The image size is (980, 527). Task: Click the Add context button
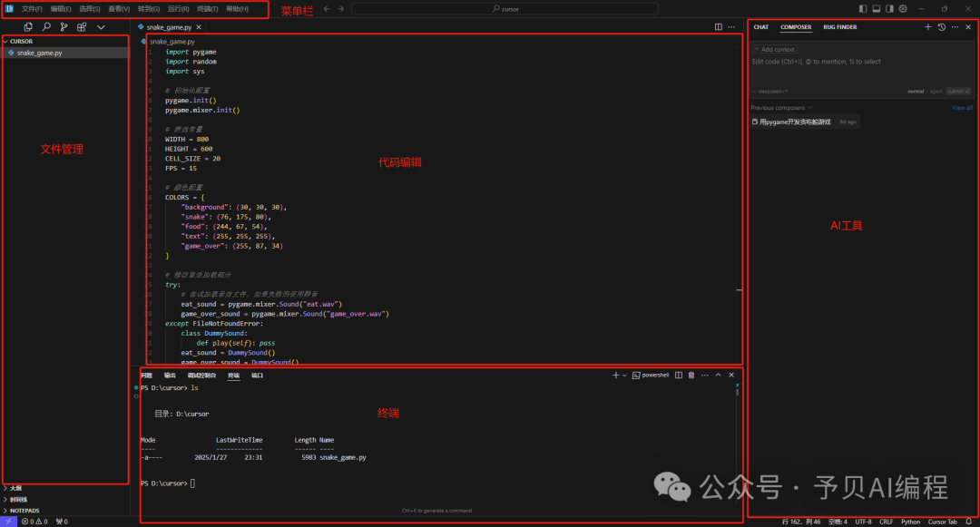coord(774,49)
